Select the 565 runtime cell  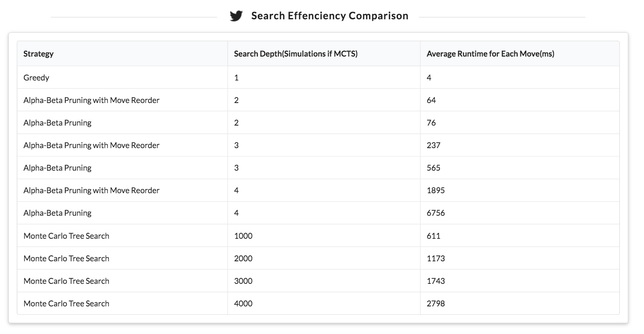[x=433, y=168]
